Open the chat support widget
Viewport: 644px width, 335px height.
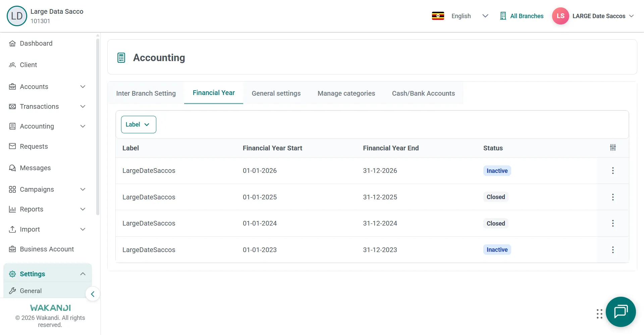pyautogui.click(x=621, y=312)
